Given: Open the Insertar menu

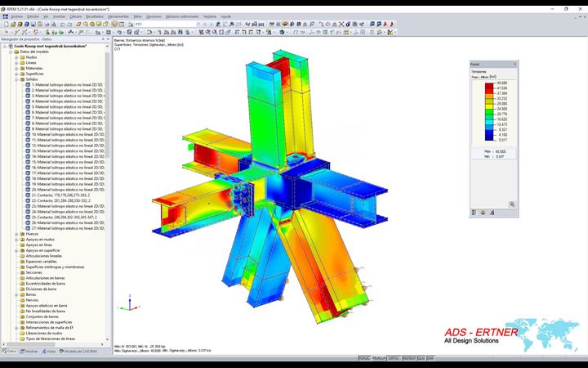Looking at the screenshot, I should click(60, 16).
